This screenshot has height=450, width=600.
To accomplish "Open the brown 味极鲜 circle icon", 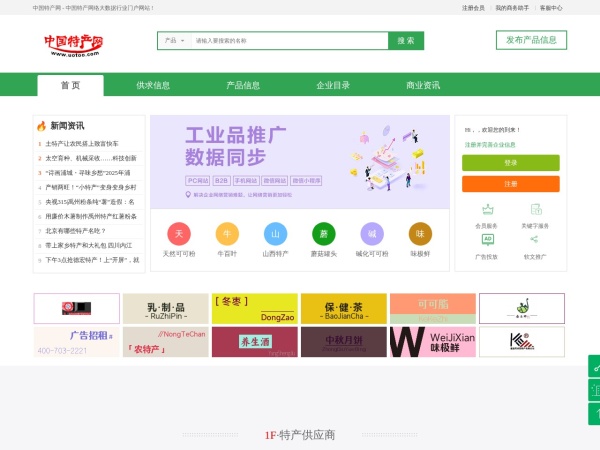I will coord(420,234).
